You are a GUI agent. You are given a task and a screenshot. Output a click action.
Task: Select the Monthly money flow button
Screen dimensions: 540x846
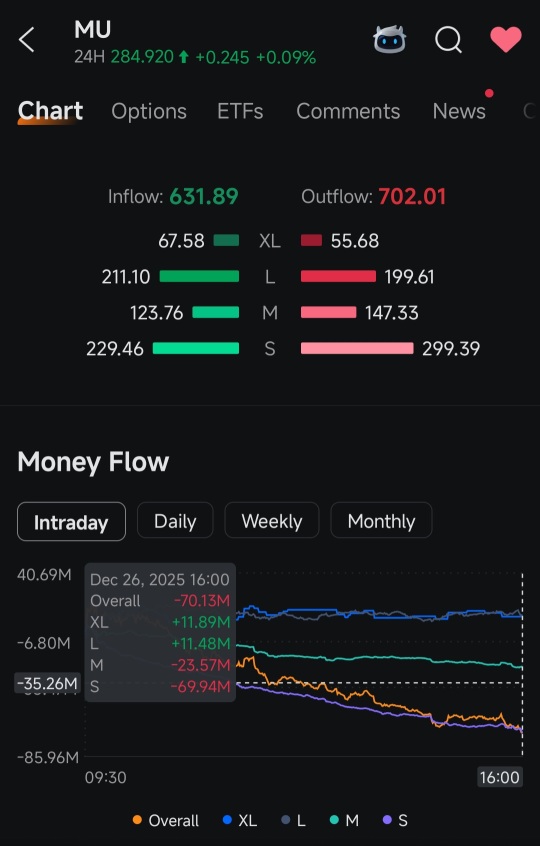(x=381, y=521)
